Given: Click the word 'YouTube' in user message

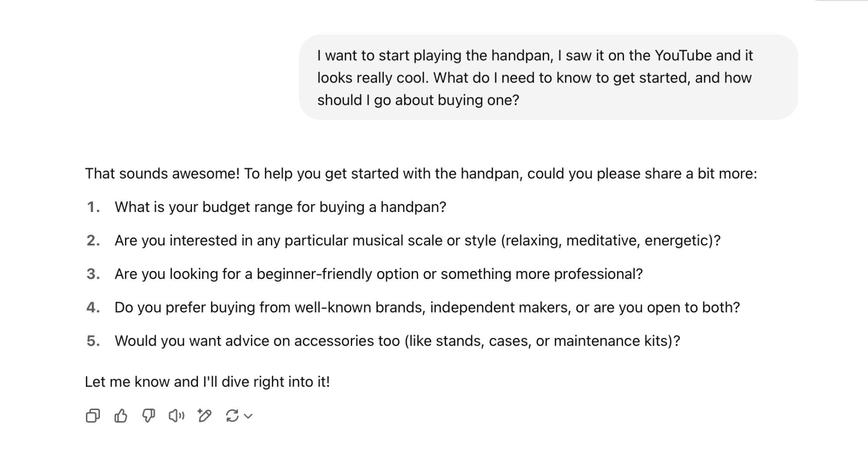Looking at the screenshot, I should (x=683, y=55).
